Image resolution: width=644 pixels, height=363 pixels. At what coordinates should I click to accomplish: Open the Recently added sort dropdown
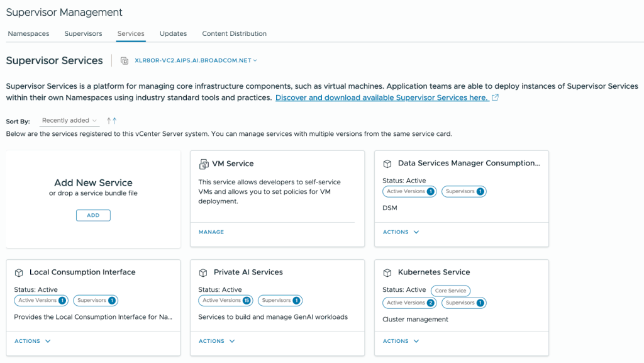[x=69, y=121]
